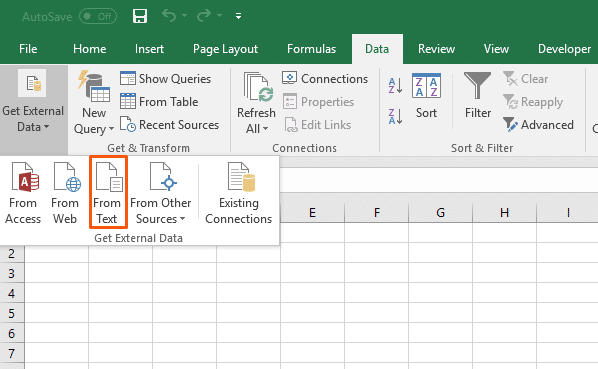The height and width of the screenshot is (369, 598).
Task: Select row 4 header
Action: 11,293
